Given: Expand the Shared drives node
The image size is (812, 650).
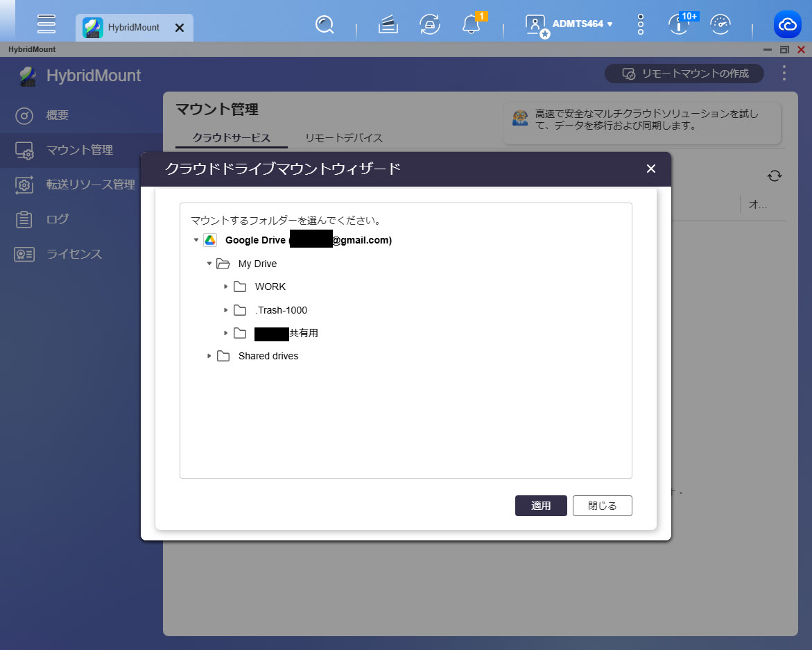Looking at the screenshot, I should coord(209,356).
